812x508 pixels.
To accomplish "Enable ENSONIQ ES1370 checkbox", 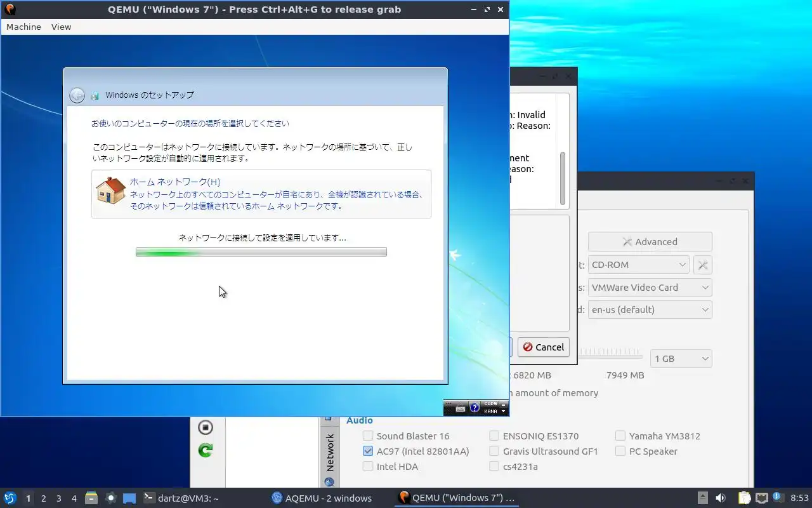I will [494, 436].
